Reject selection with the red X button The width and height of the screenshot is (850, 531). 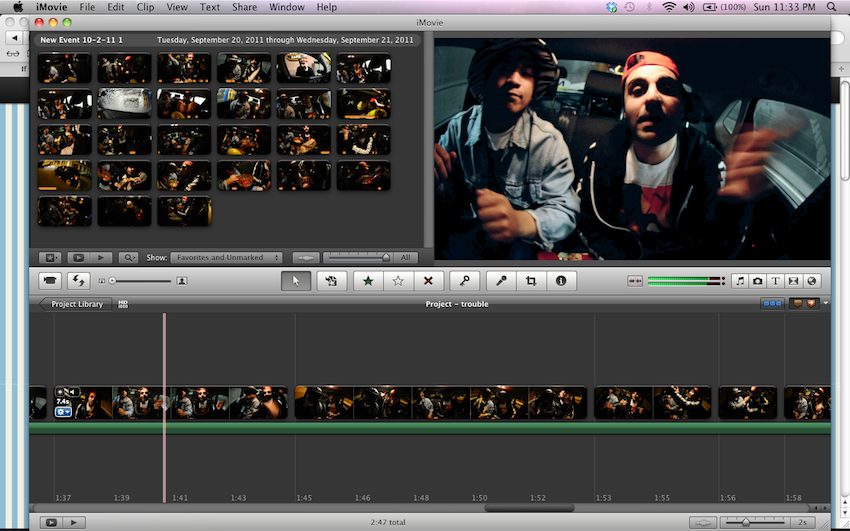(428, 281)
